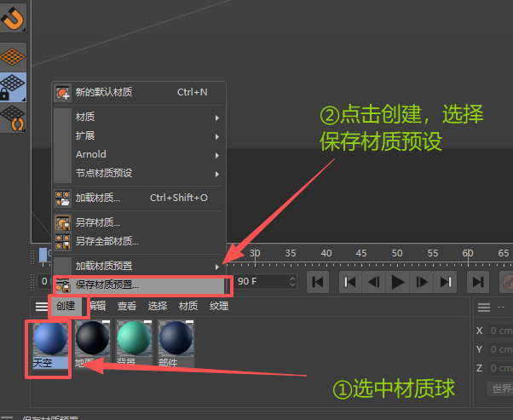This screenshot has width=513, height=420.
Task: Click the save material preset icon
Action: [x=62, y=285]
